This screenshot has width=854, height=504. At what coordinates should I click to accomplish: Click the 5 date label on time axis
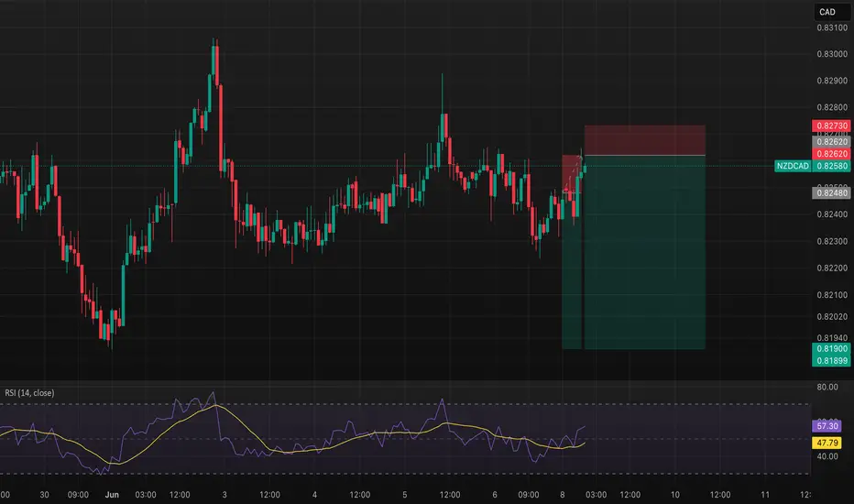405,495
